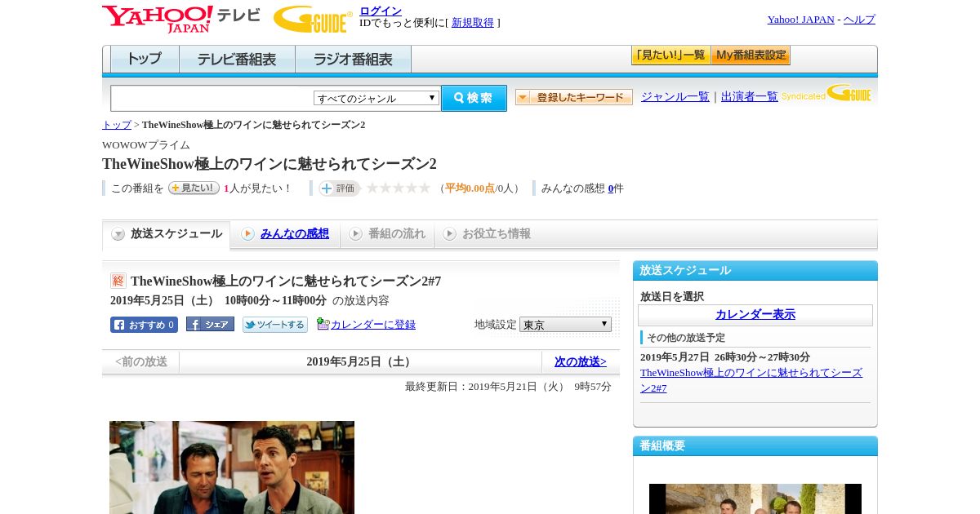Select the 番組の流れ tab
The image size is (980, 514).
point(387,234)
